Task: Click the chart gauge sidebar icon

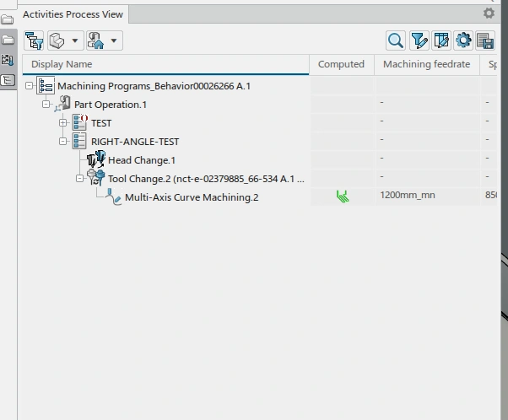Action: [x=8, y=60]
